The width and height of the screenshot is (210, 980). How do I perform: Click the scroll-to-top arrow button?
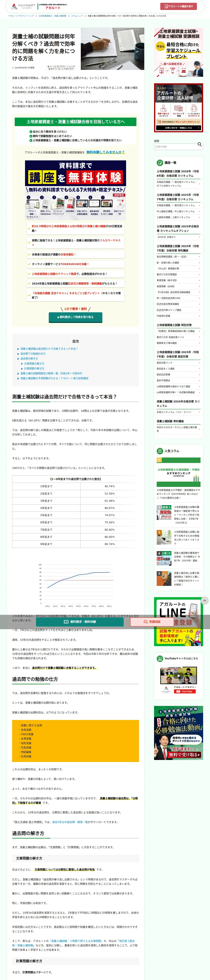pos(205,601)
